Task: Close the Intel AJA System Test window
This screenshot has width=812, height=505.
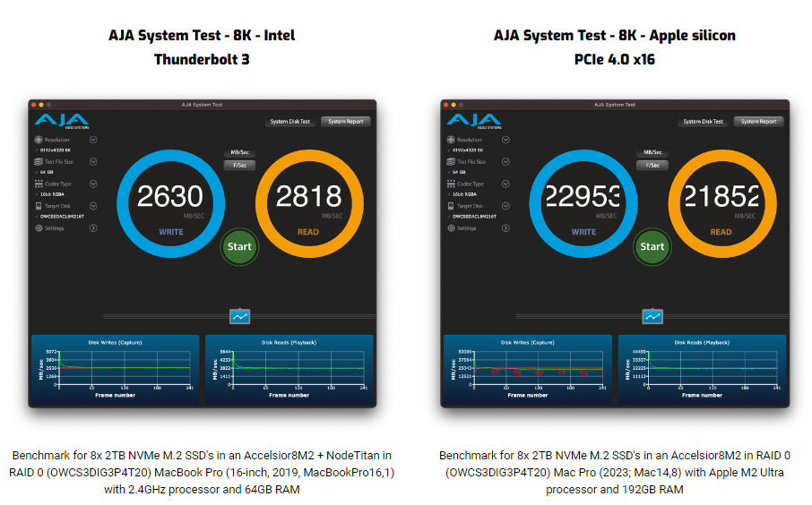Action: [34, 105]
